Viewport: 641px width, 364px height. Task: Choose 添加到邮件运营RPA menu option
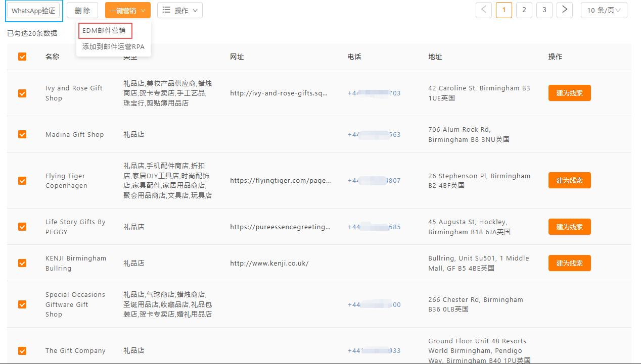(113, 46)
